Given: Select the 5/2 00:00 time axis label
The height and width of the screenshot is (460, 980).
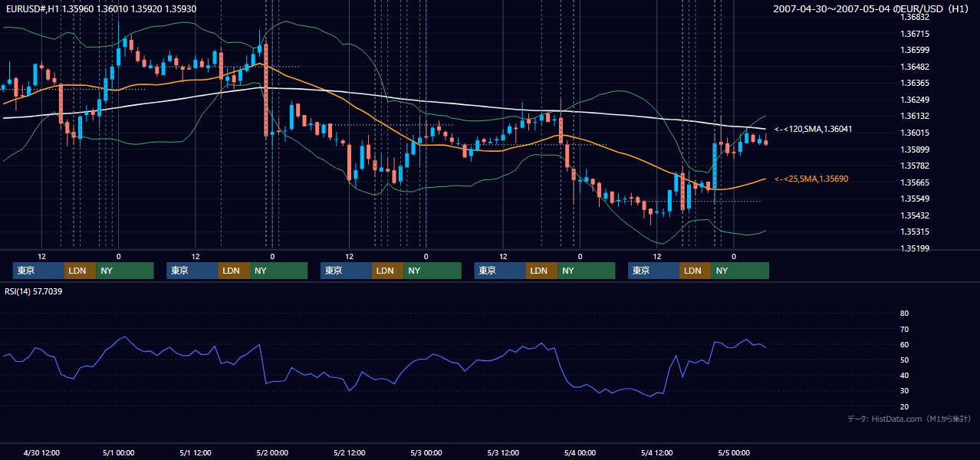Looking at the screenshot, I should (x=272, y=453).
